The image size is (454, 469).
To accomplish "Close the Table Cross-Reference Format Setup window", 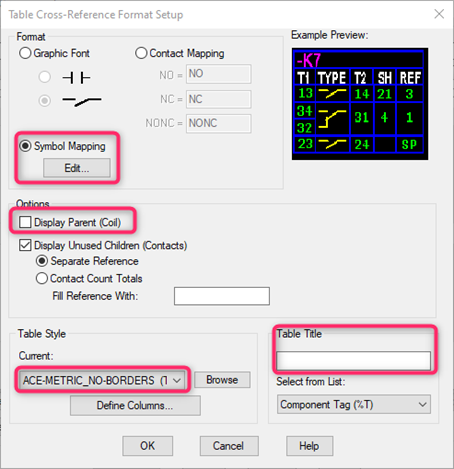I will point(439,14).
